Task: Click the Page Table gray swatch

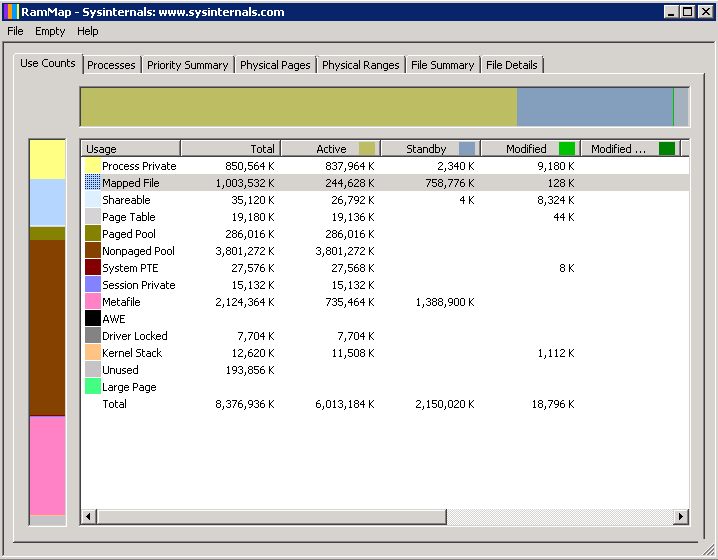Action: tap(93, 217)
